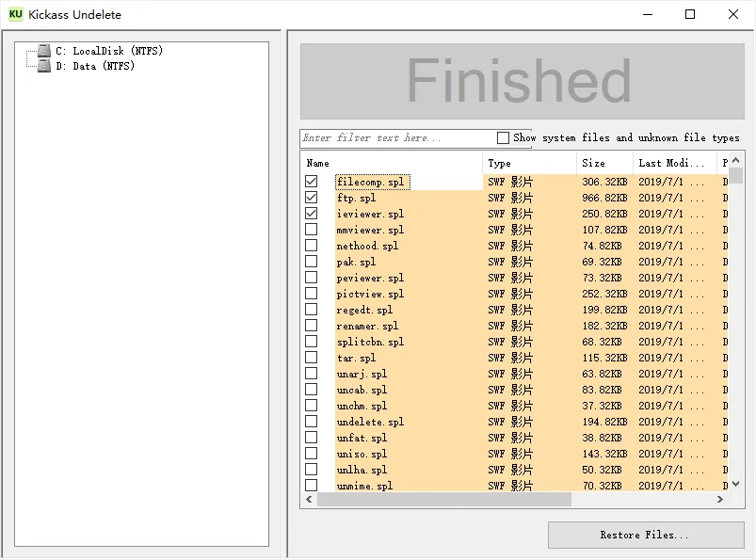This screenshot has width=756, height=560.
Task: Check the regedt.spl checkbox
Action: (312, 310)
